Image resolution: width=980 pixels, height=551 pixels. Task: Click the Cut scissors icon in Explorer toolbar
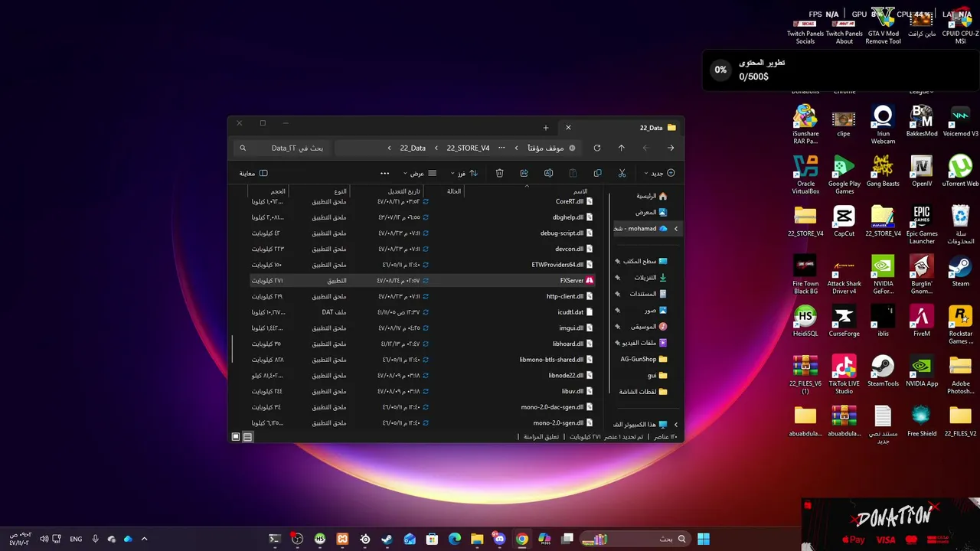622,173
